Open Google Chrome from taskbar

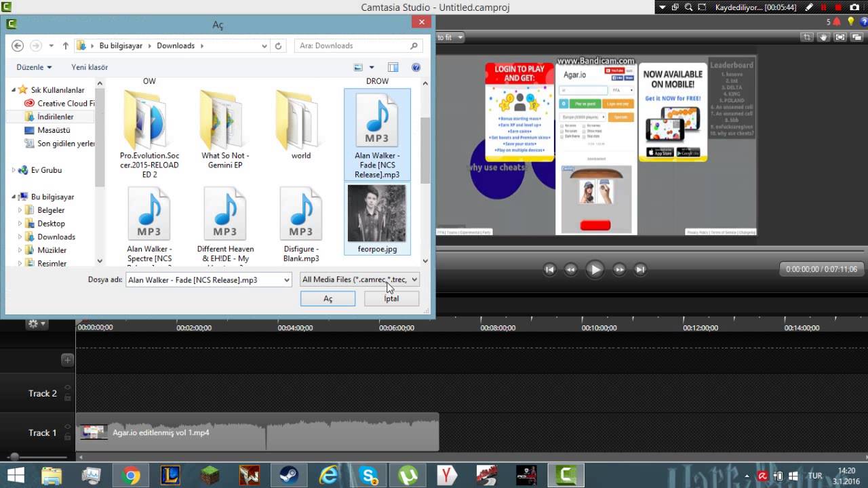pyautogui.click(x=132, y=476)
